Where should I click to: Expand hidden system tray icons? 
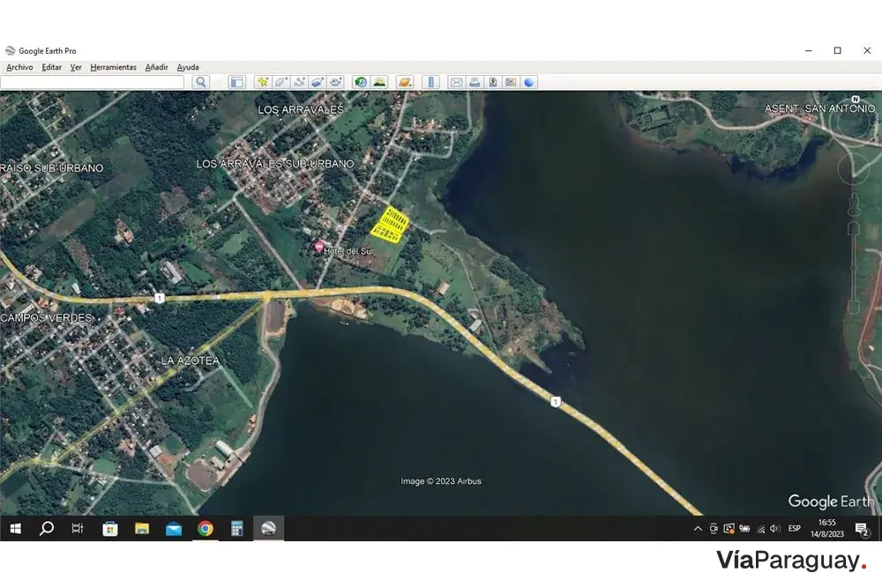[x=698, y=528]
